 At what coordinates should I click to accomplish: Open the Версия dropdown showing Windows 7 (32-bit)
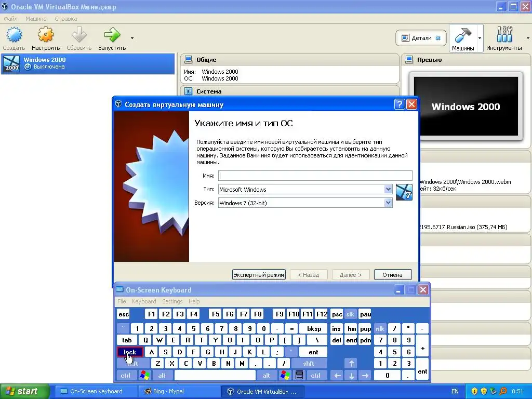click(x=305, y=203)
